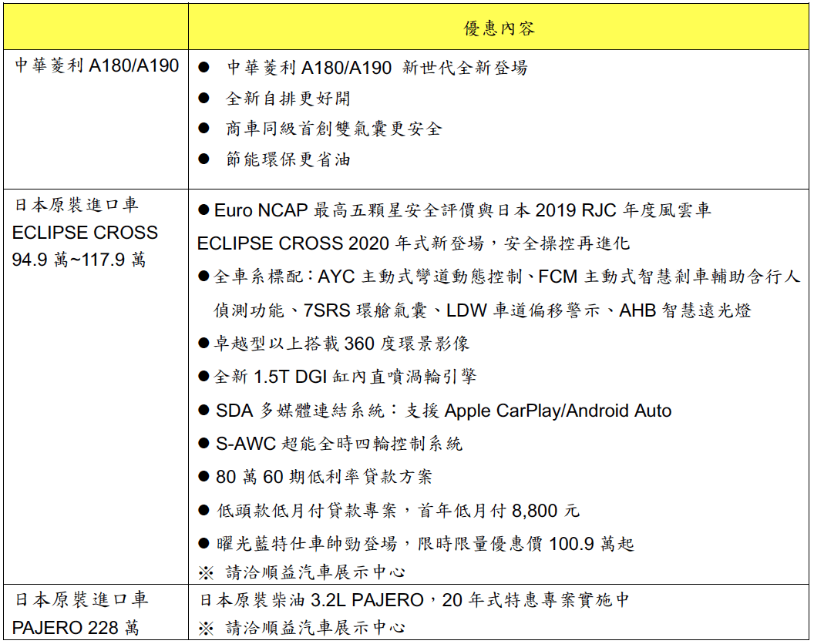Click the bullet 商車同級首創雙氣囊更安全
The image size is (814, 644).
[x=334, y=129]
